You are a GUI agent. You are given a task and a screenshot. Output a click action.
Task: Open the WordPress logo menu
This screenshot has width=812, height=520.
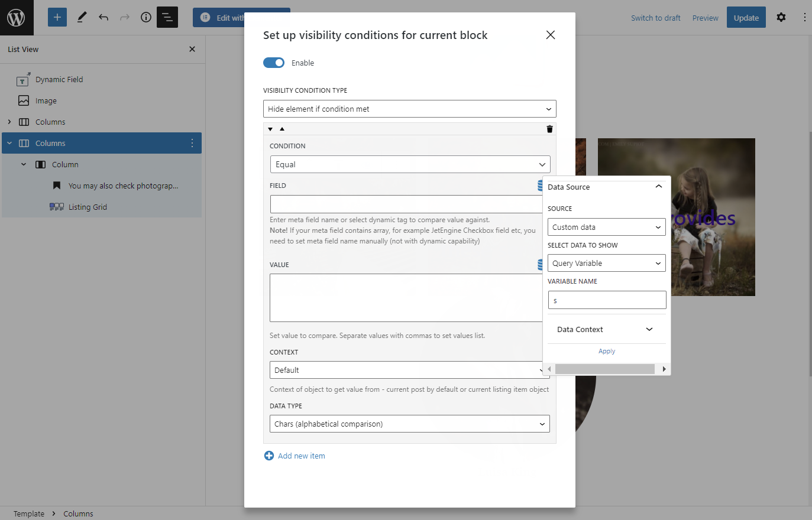(17, 18)
